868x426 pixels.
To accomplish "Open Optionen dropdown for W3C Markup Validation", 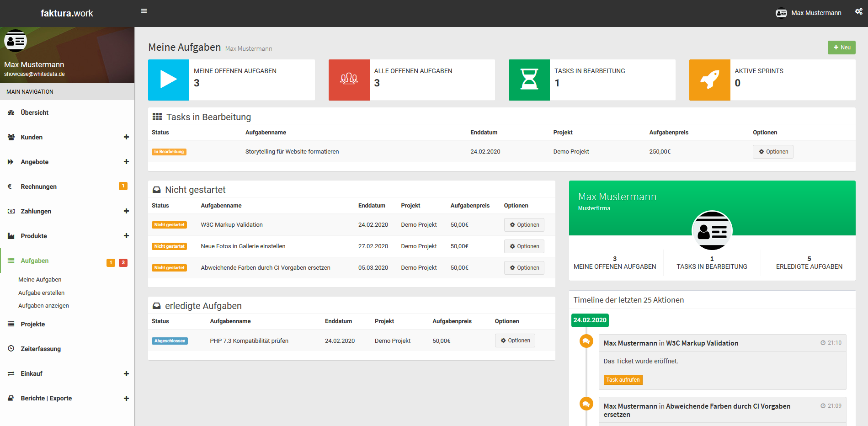I will (x=524, y=225).
